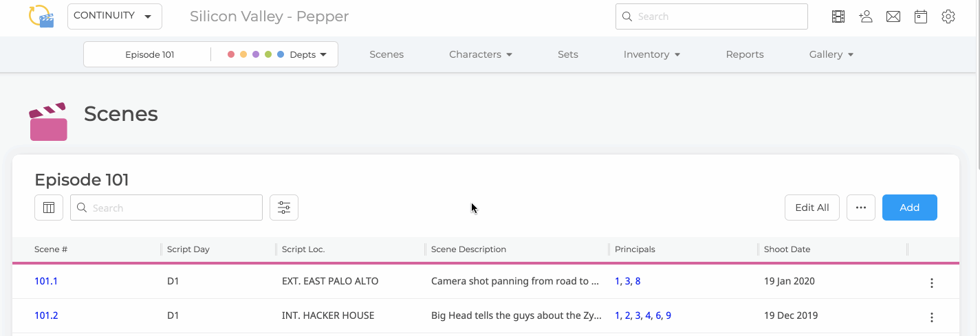Screen dimensions: 980x336
Task: Sort by Scene # column header
Action: click(51, 249)
